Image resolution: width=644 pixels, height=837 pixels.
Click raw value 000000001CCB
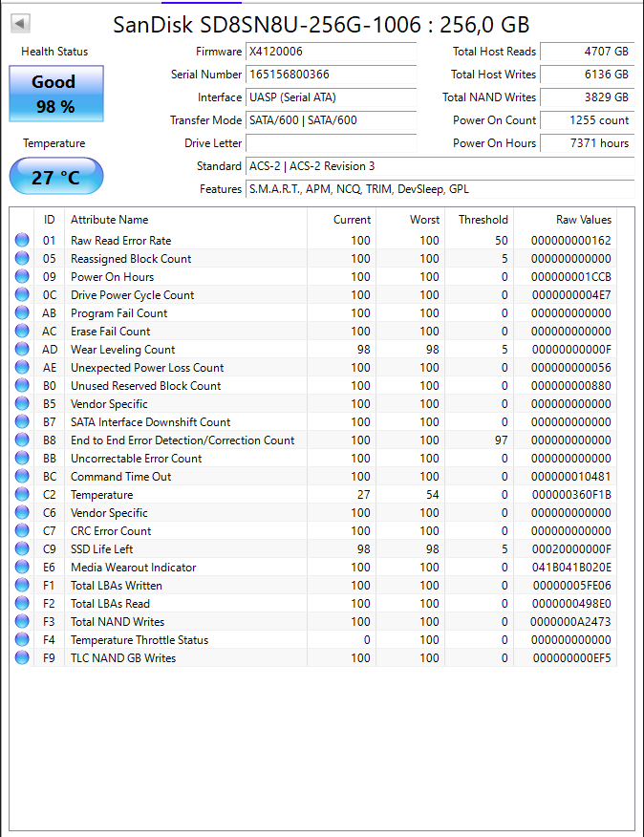570,277
